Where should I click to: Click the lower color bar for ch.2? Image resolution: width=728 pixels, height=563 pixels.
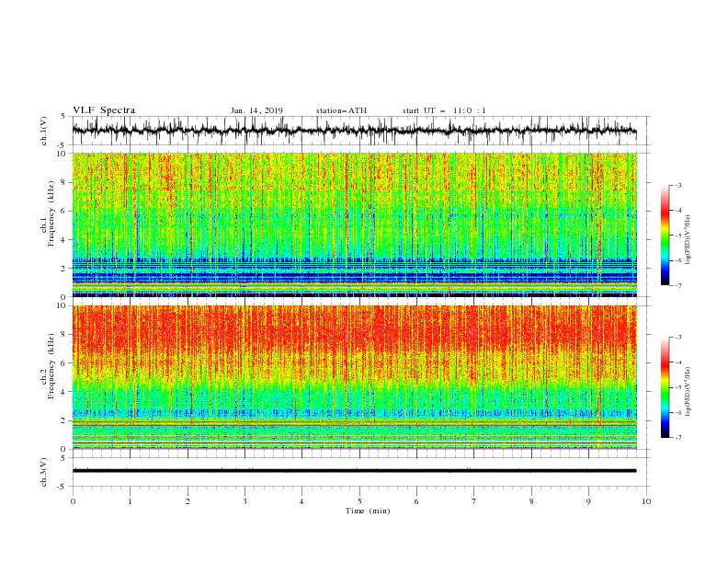(665, 387)
